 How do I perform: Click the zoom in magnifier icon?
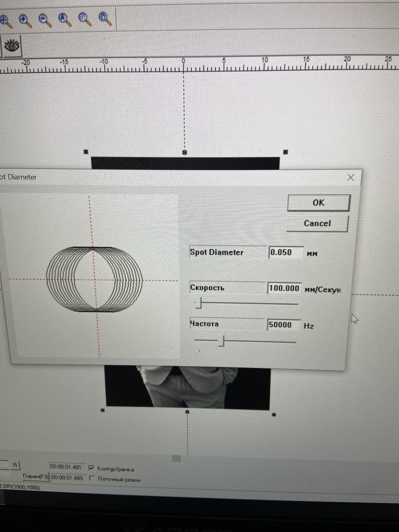[x=25, y=21]
